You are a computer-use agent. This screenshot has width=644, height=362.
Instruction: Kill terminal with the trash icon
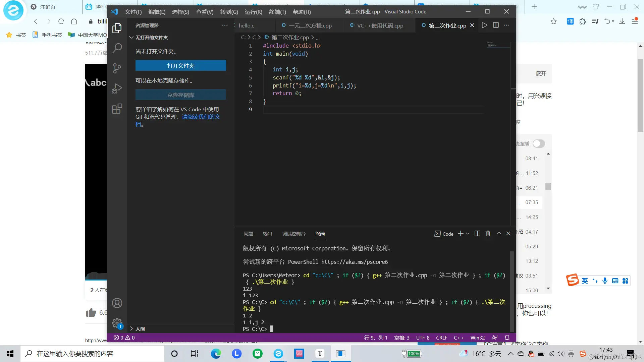point(488,234)
